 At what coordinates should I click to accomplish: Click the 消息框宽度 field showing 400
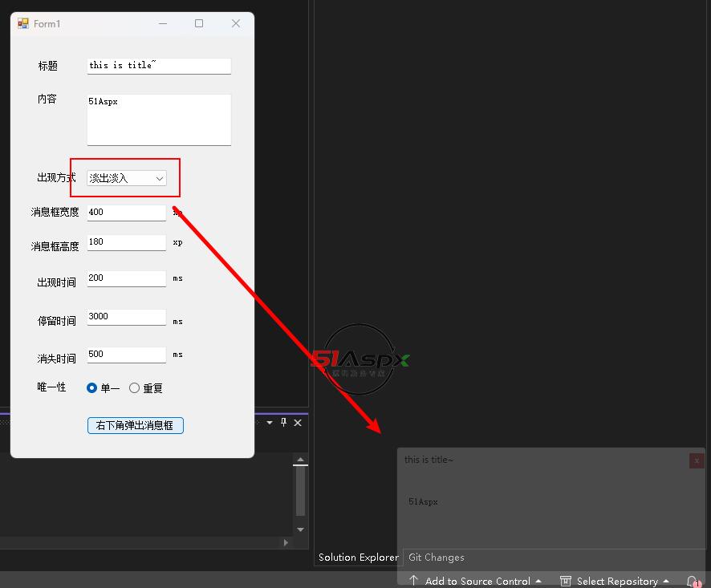tap(127, 213)
